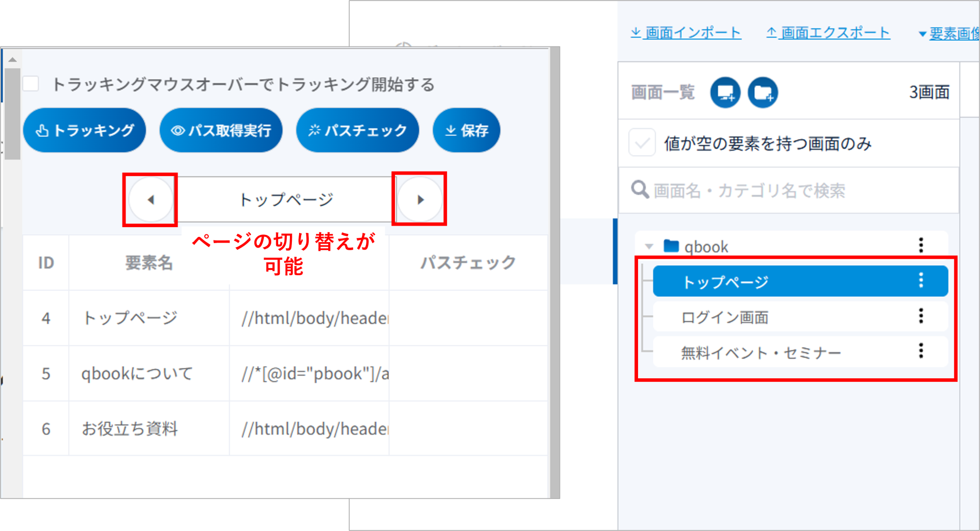This screenshot has width=980, height=531.
Task: Click the パス取得実行 button
Action: (221, 131)
